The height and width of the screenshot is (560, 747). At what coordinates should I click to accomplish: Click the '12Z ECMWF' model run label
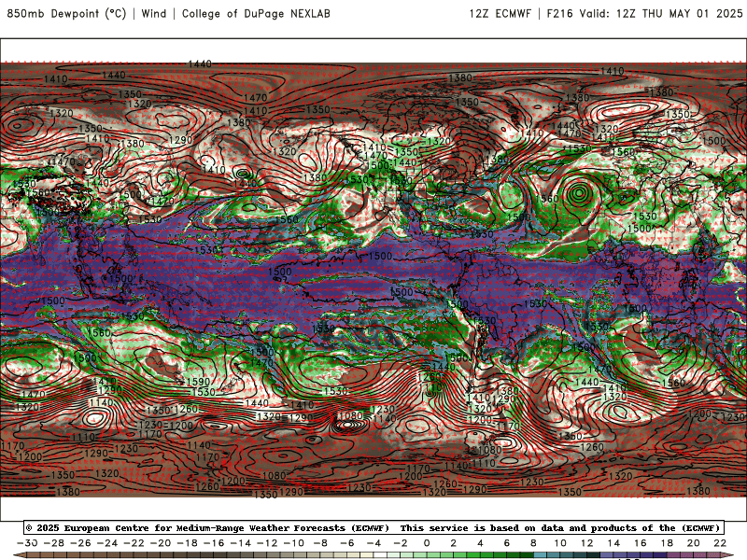click(500, 13)
